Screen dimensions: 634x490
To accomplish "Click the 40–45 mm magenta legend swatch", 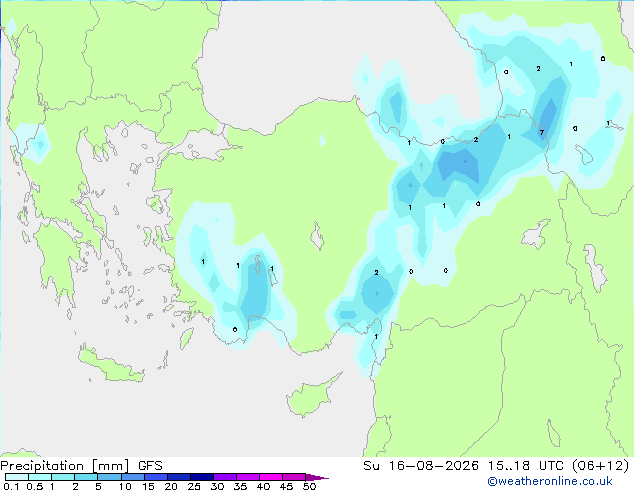I will point(271,477).
